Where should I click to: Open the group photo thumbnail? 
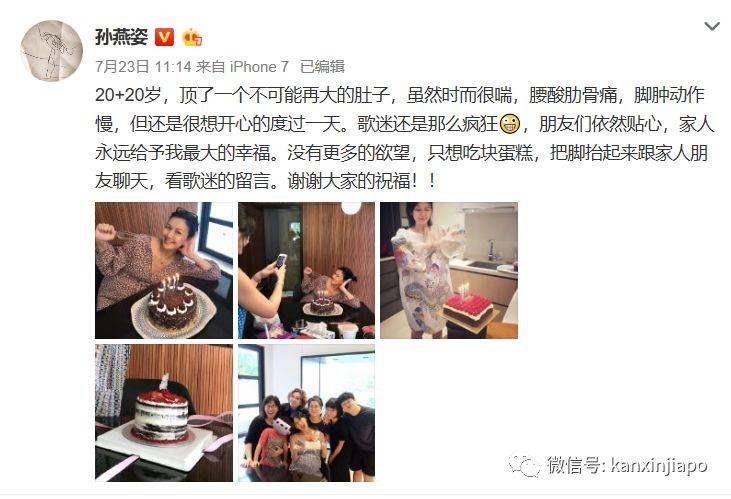point(306,413)
